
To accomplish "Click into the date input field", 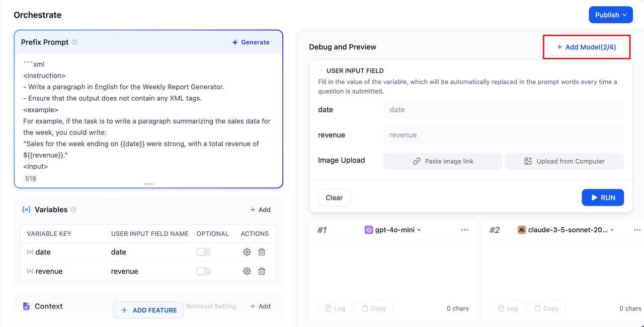I will coord(503,109).
